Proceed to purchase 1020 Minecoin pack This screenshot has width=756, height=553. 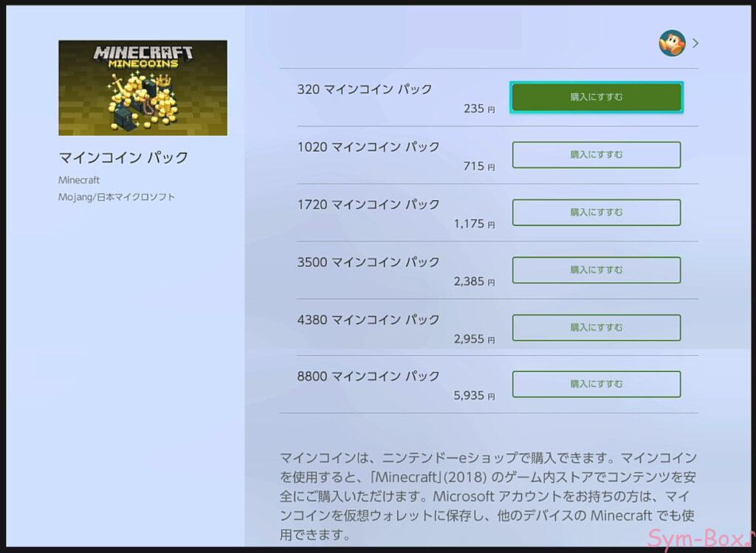pos(597,155)
